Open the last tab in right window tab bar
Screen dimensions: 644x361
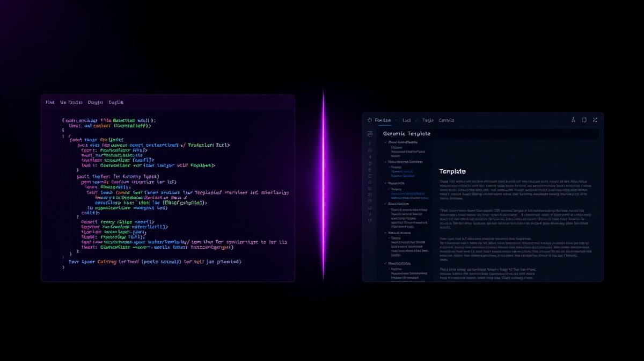(x=446, y=120)
